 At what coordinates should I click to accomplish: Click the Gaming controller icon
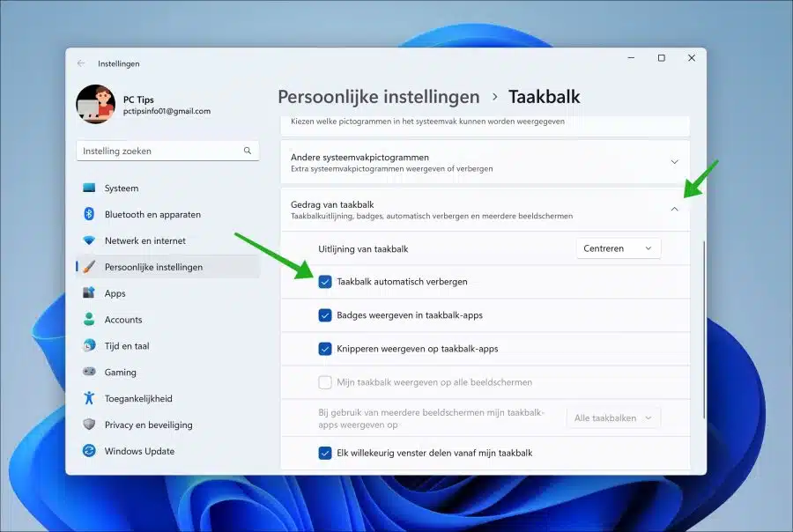[x=89, y=372]
